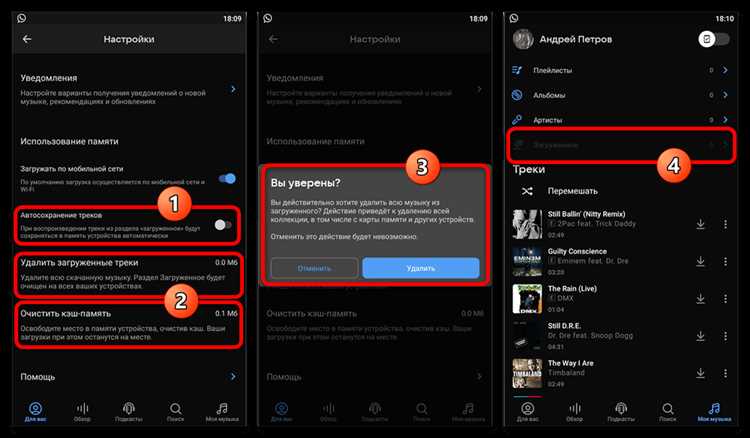Viewport: 750px width, 438px height.
Task: Enable Автосохранение треков switch
Action: 223,225
